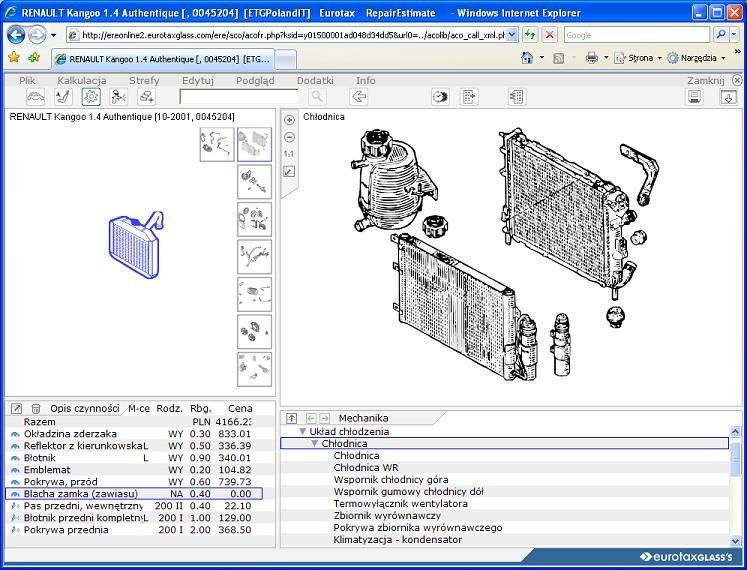The image size is (747, 570).
Task: Select Chłodnica WR in parts tree
Action: [366, 468]
